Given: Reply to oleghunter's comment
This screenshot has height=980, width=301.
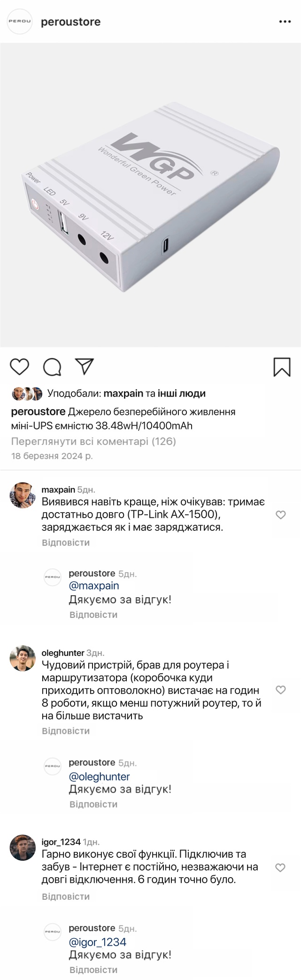Looking at the screenshot, I should (66, 731).
